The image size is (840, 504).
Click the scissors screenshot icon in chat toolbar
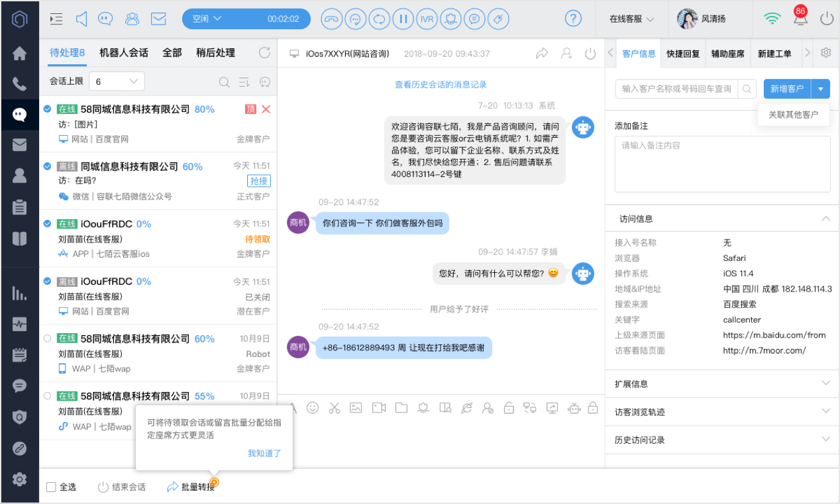(x=335, y=408)
